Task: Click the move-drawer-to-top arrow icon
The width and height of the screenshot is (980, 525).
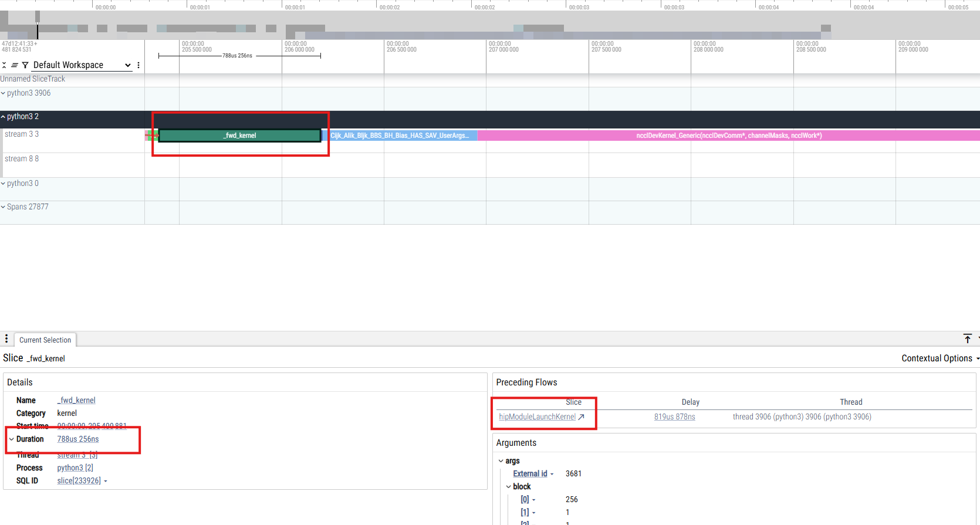Action: click(x=967, y=339)
